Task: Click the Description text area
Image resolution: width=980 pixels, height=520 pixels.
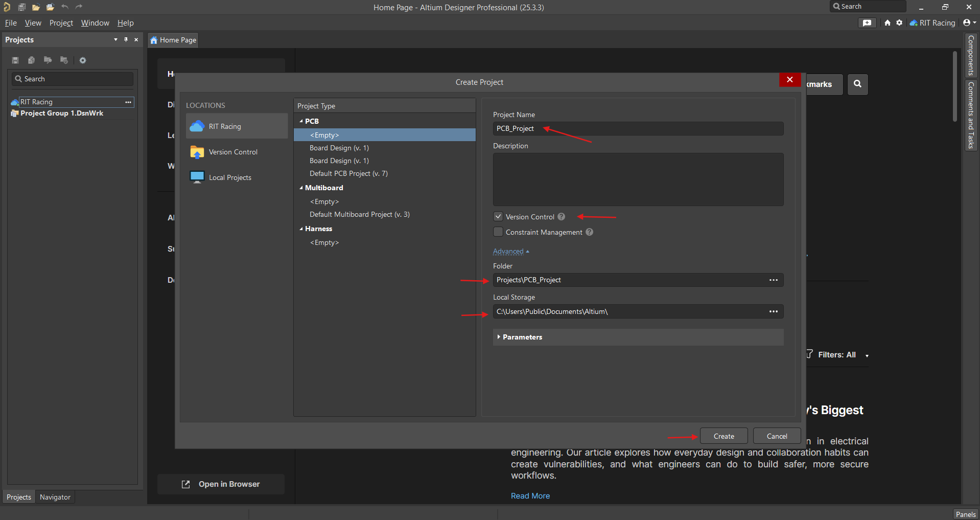Action: coord(638,179)
